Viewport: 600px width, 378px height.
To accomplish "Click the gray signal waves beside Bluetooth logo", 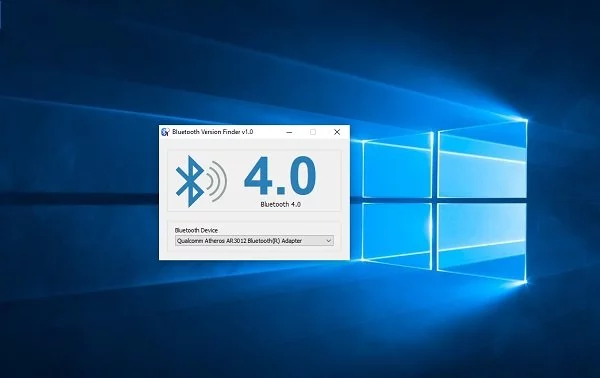I will pos(217,181).
